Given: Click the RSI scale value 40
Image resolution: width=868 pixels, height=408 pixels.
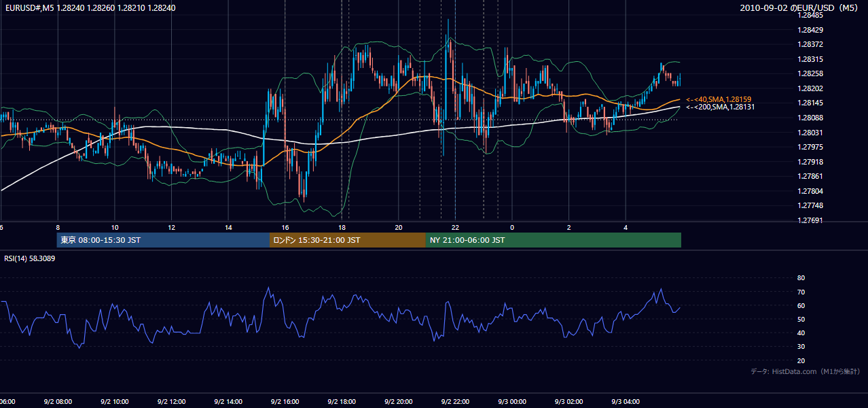Looking at the screenshot, I should coord(801,333).
